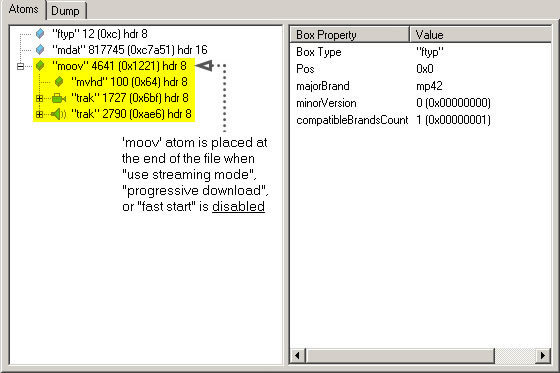
Task: Switch to the Atoms tab
Action: click(x=23, y=10)
